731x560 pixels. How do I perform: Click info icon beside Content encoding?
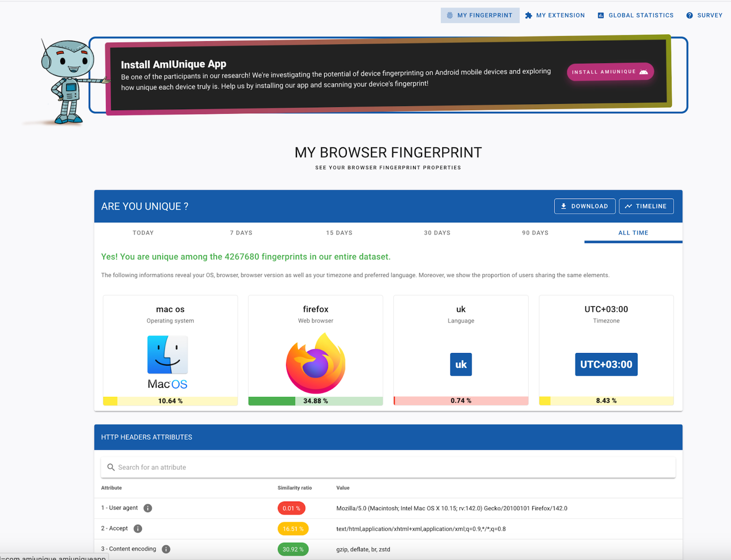coord(166,549)
